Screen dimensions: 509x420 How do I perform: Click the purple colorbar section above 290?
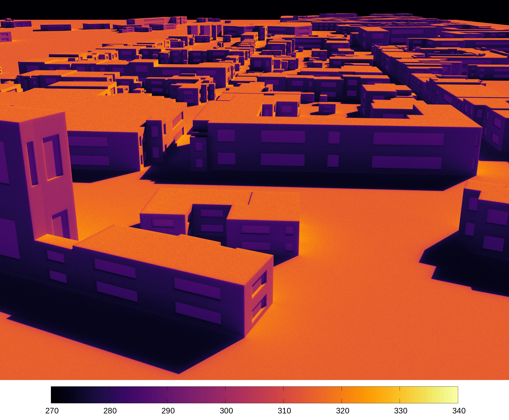click(167, 395)
